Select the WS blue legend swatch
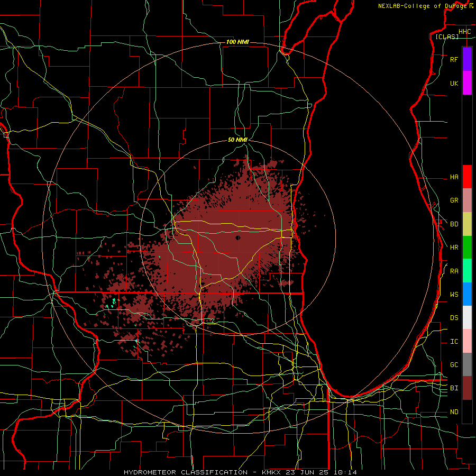 [467, 294]
